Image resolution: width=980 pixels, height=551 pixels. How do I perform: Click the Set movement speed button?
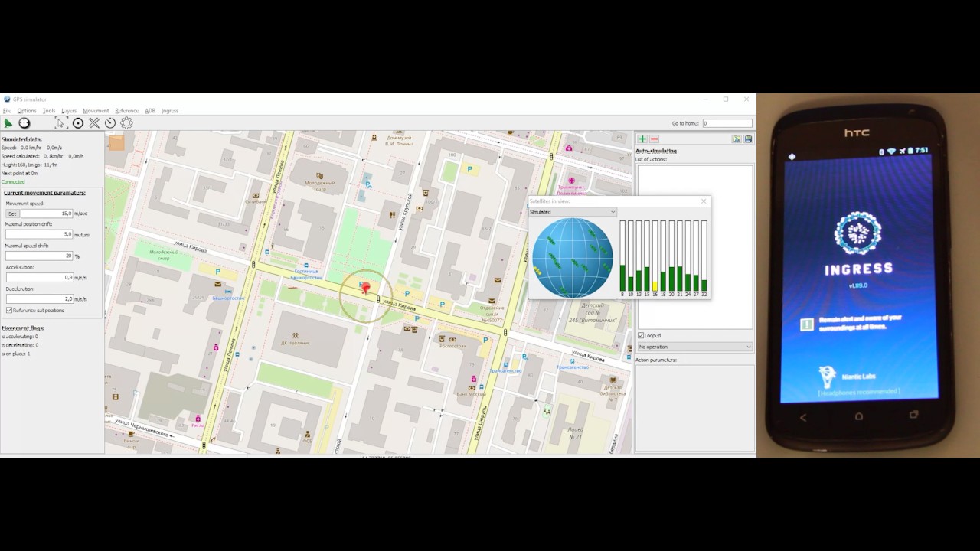tap(12, 214)
